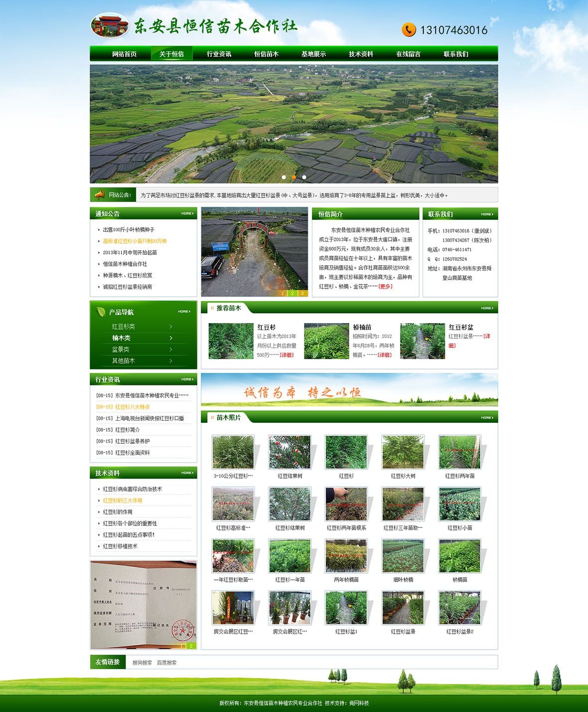The width and height of the screenshot is (588, 712).
Task: Click the orange squares icon beside 推荐苗木
Action: [x=212, y=308]
